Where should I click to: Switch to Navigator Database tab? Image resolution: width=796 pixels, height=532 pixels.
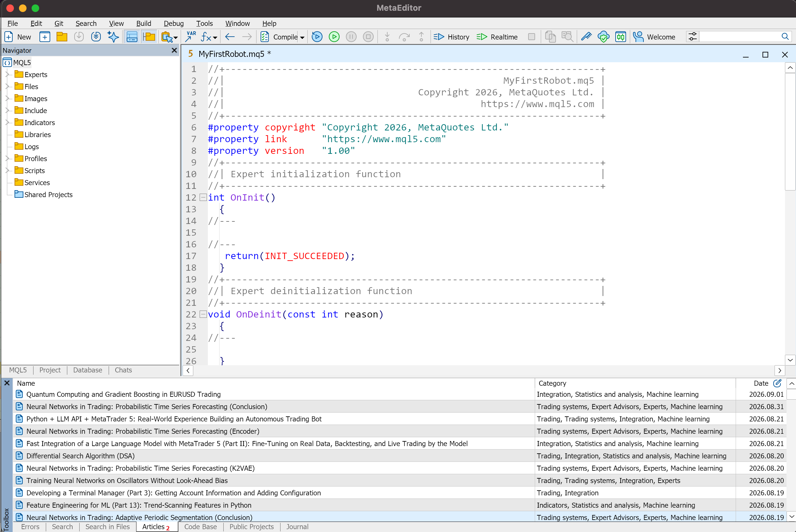[x=87, y=370]
